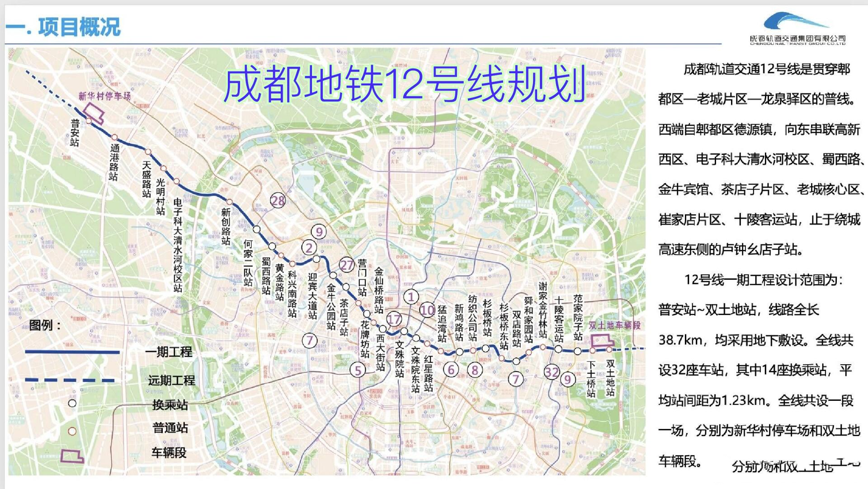Click the 十陵客运站 station label

pyautogui.click(x=559, y=319)
